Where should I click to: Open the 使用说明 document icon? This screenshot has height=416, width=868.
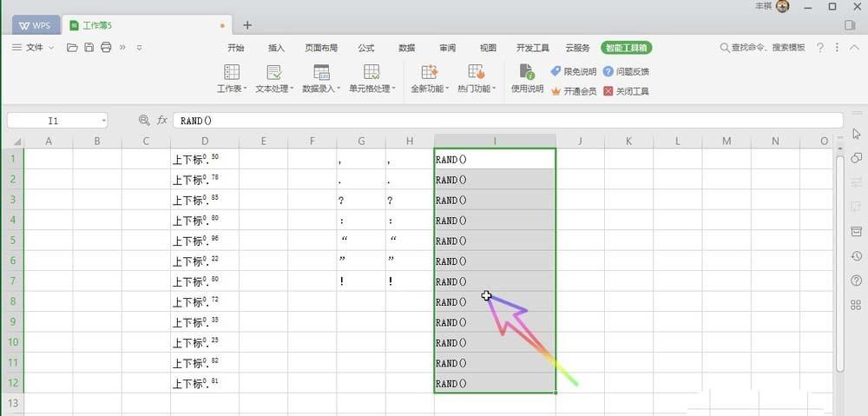527,72
